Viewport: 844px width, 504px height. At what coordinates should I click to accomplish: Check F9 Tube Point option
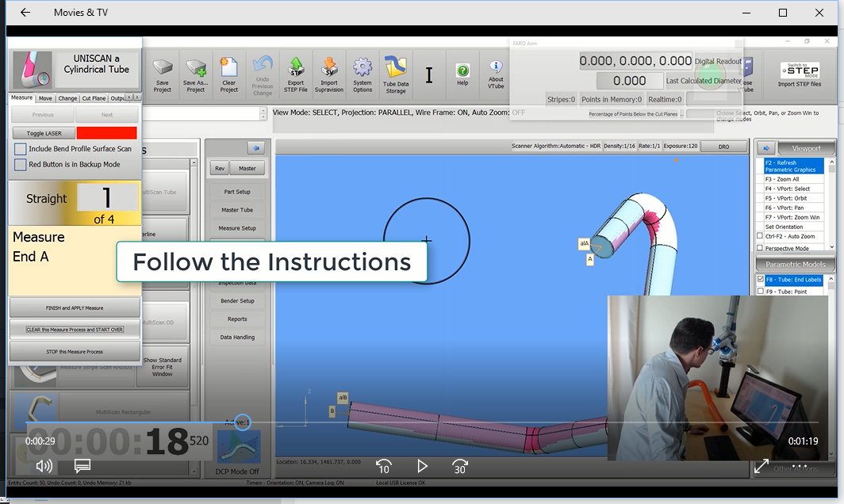pos(761,291)
